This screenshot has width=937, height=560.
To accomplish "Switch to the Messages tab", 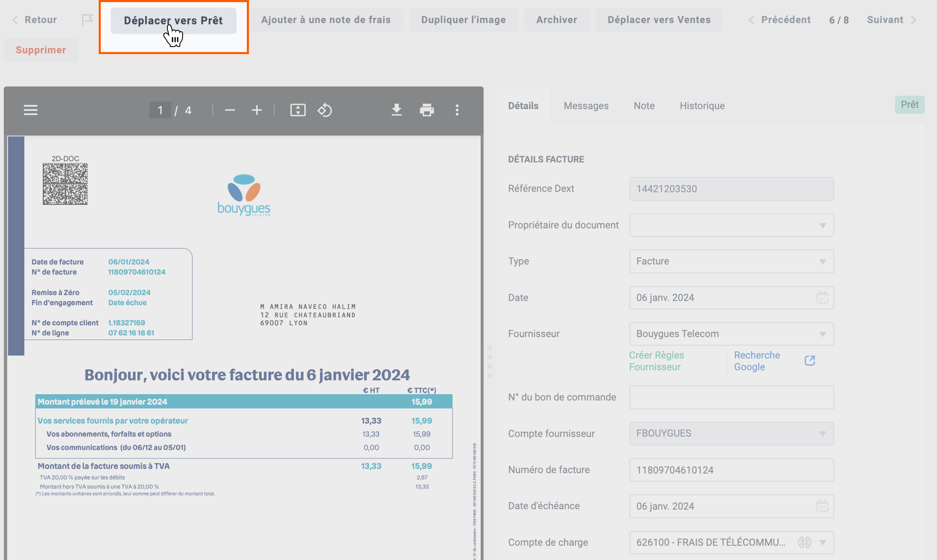I will (586, 106).
